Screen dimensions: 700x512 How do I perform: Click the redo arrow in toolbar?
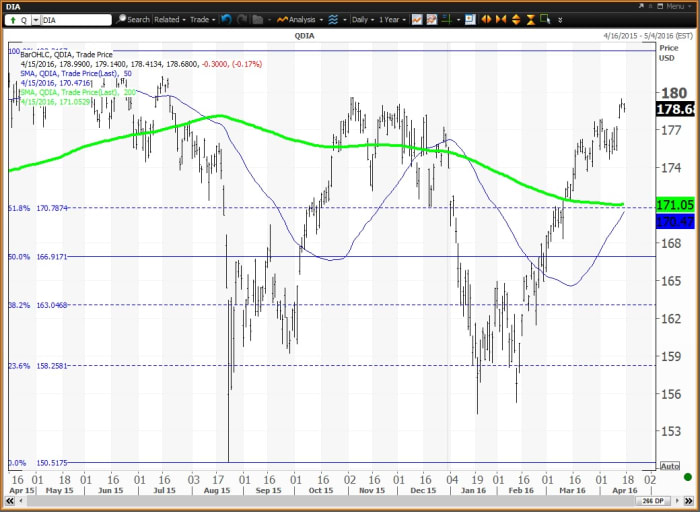[242, 20]
